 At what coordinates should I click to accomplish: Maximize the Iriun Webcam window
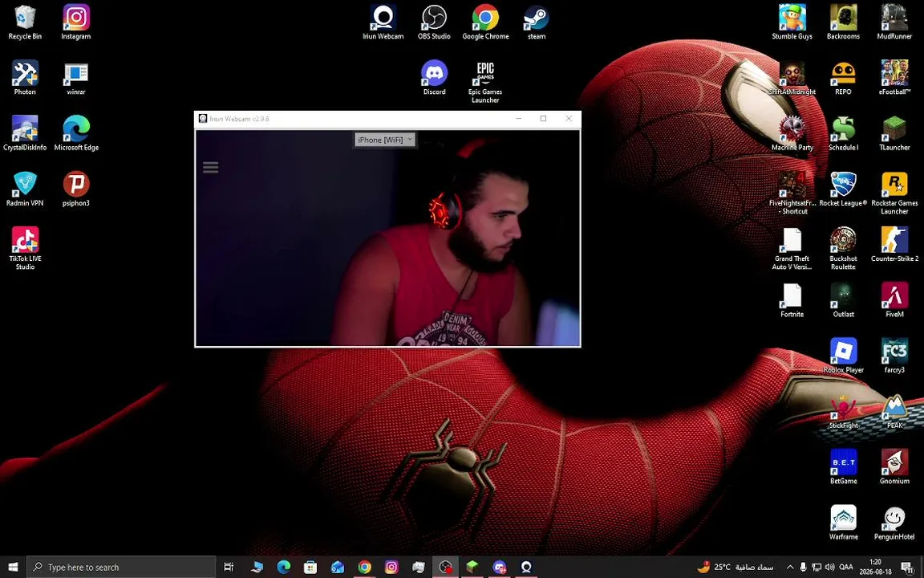click(543, 119)
